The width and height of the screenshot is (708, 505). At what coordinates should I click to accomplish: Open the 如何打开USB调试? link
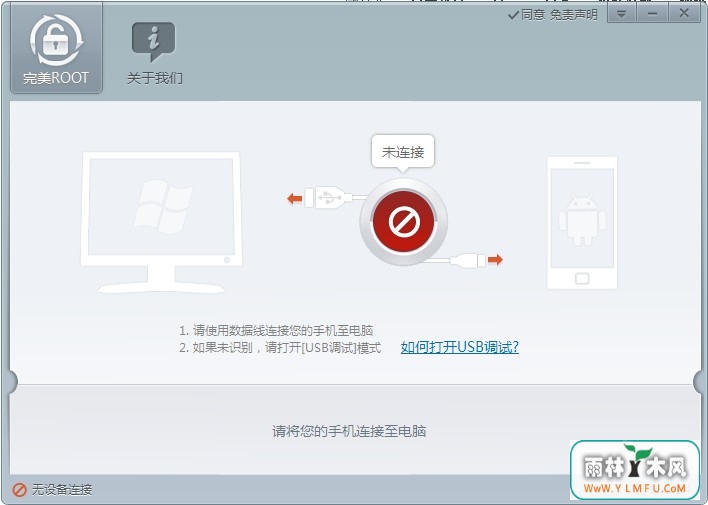point(460,347)
